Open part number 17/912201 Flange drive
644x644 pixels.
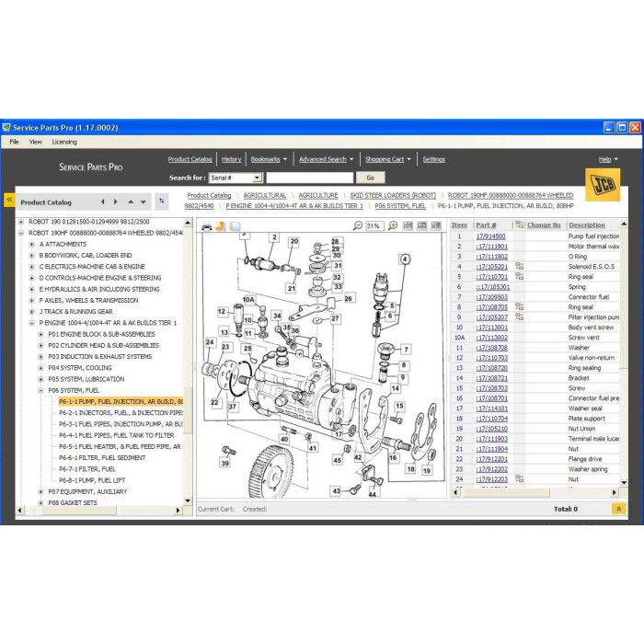[x=491, y=459]
